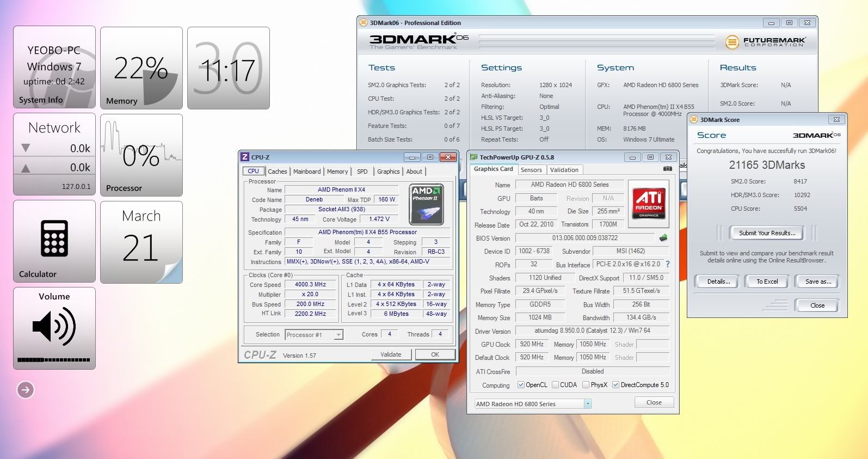Open the About tab in CPU-Z
Viewport: 868px width, 459px height.
pyautogui.click(x=414, y=172)
